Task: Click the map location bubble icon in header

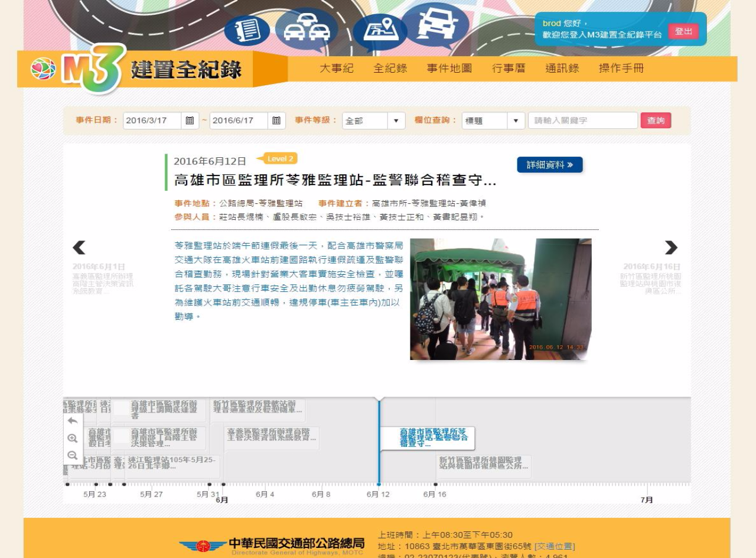Action: pyautogui.click(x=380, y=33)
